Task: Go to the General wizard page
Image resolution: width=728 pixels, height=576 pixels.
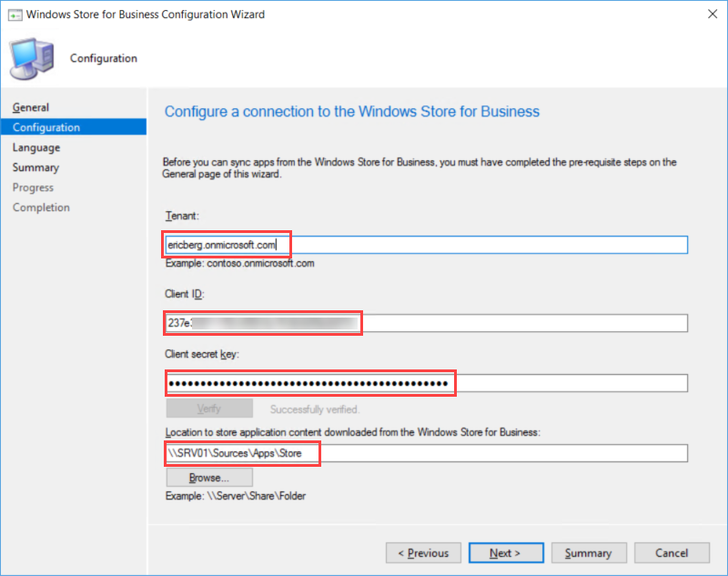Action: tap(31, 107)
